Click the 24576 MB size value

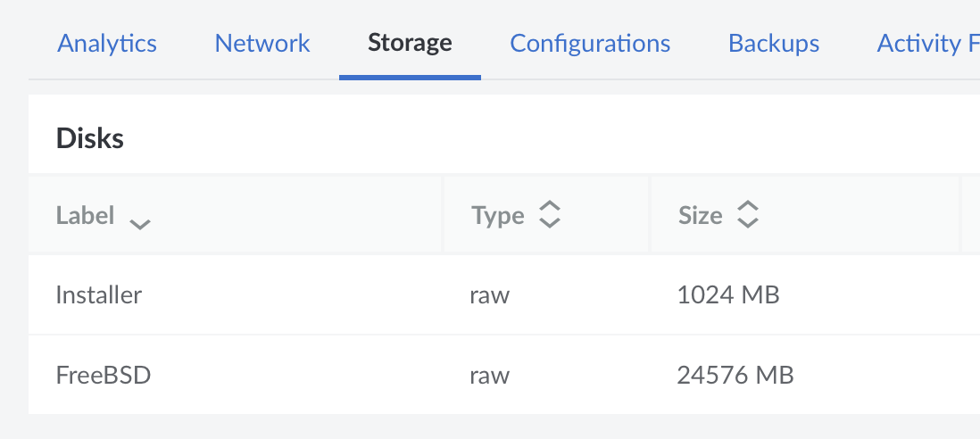(735, 375)
